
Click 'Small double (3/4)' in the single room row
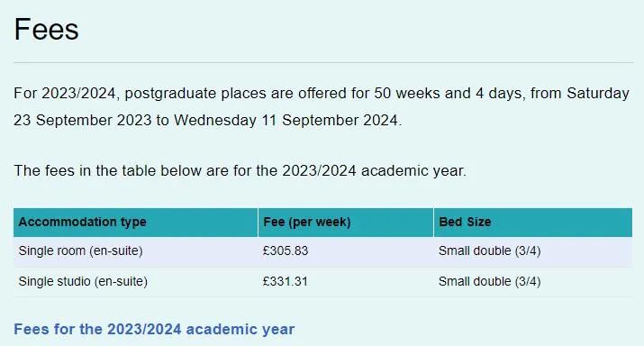tap(490, 251)
